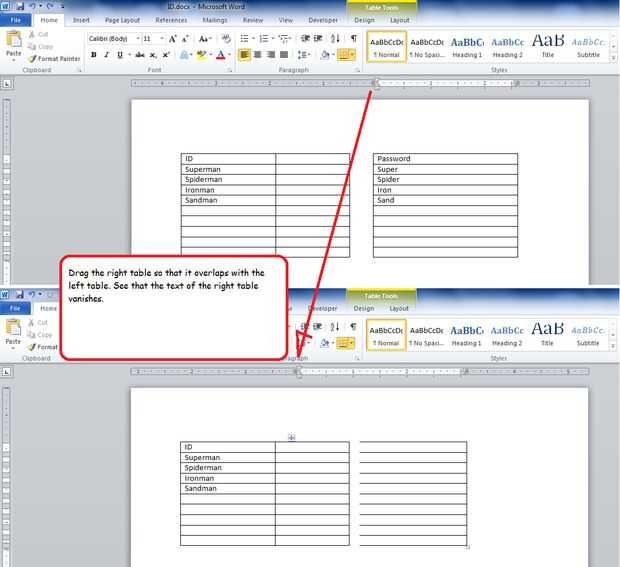Toggle Strikethrough in the upper window
This screenshot has width=620, height=567.
click(x=140, y=55)
